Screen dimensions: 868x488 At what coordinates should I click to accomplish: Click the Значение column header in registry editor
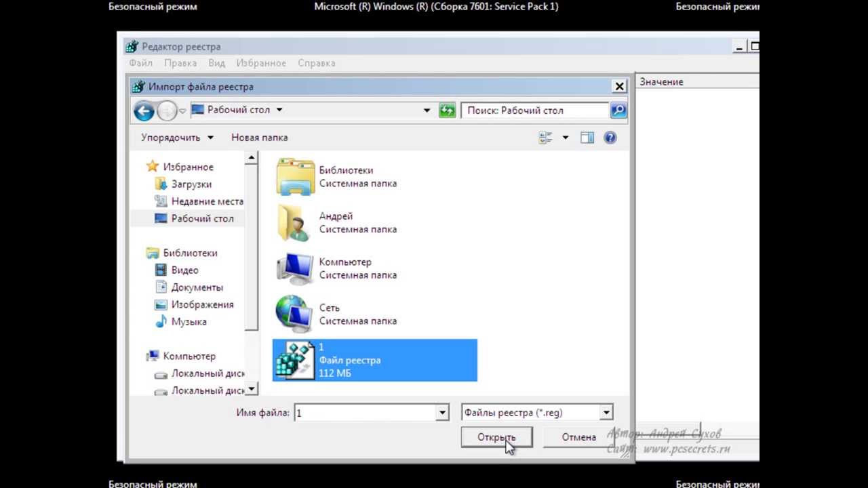(697, 81)
